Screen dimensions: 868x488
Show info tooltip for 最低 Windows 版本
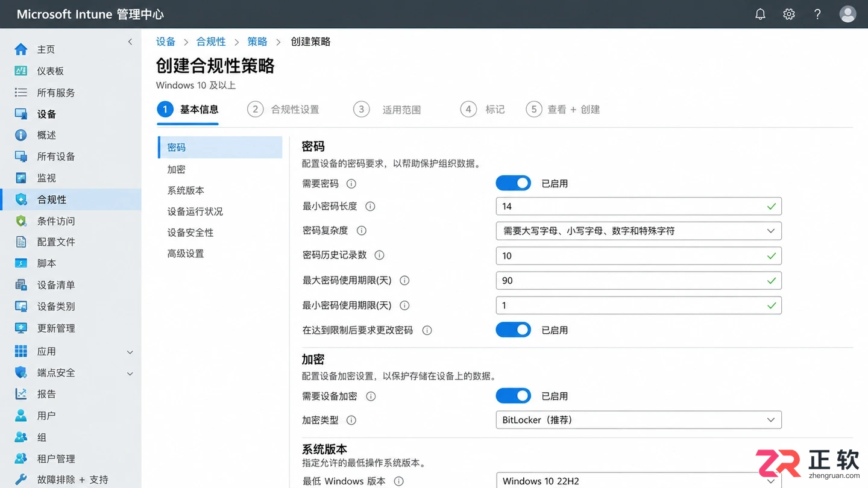tap(398, 481)
